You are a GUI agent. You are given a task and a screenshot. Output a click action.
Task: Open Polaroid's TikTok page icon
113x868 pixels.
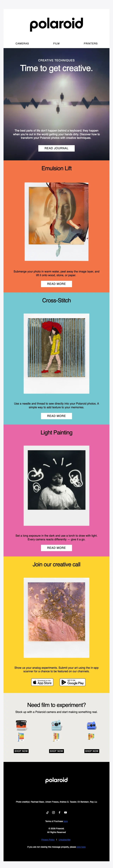[47, 812]
